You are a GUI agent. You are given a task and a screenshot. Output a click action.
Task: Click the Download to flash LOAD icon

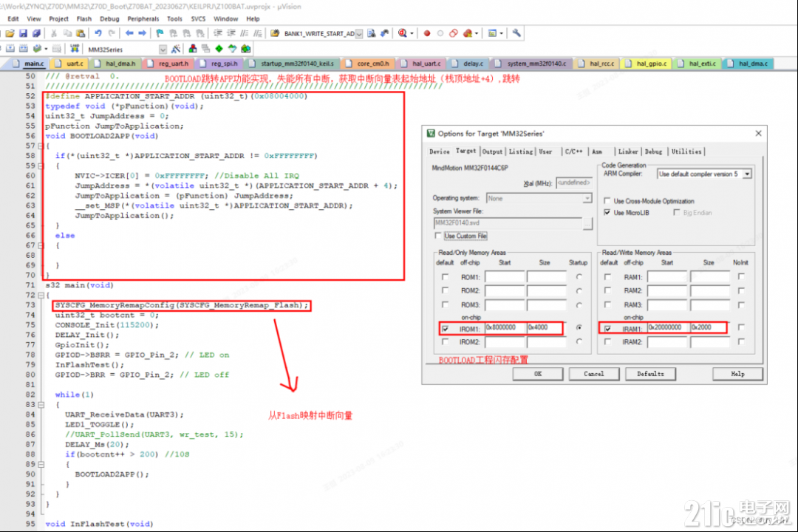(75, 49)
